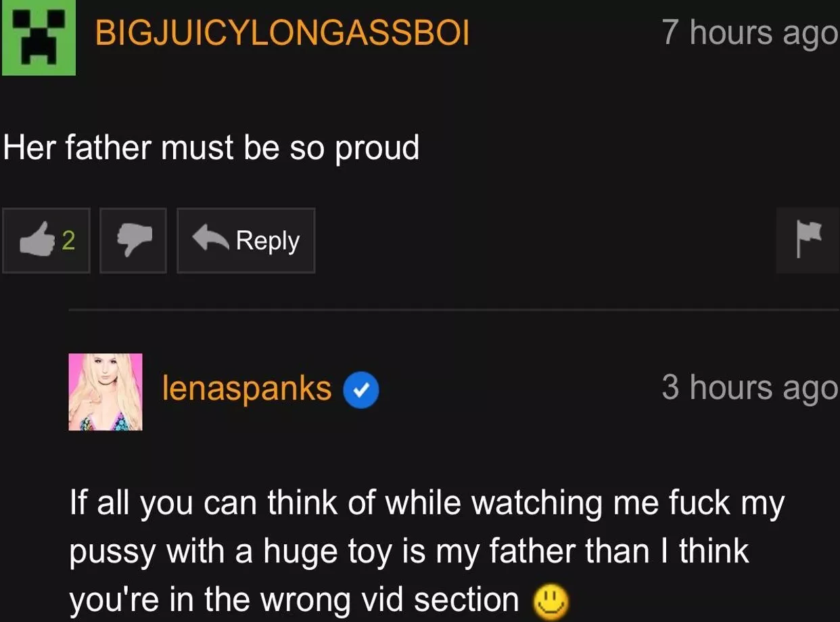Reply to the first comment
This screenshot has height=622, width=840.
tap(246, 240)
